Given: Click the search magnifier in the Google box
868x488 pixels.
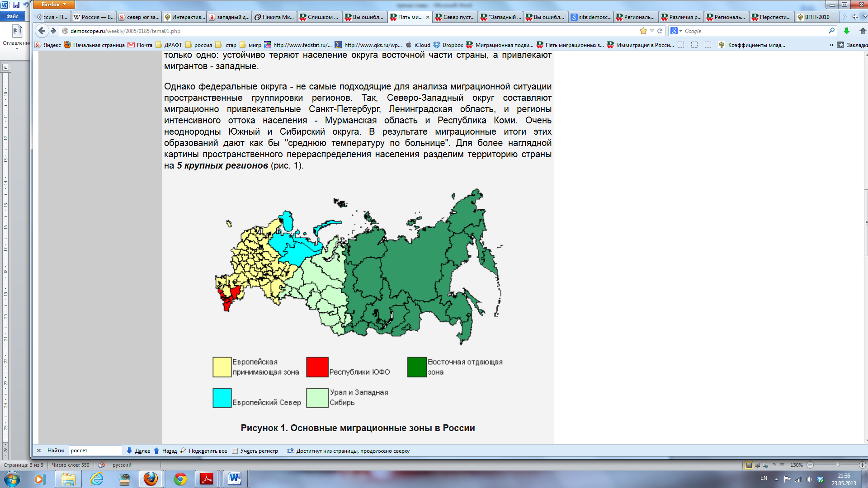Looking at the screenshot, I should click(x=831, y=31).
